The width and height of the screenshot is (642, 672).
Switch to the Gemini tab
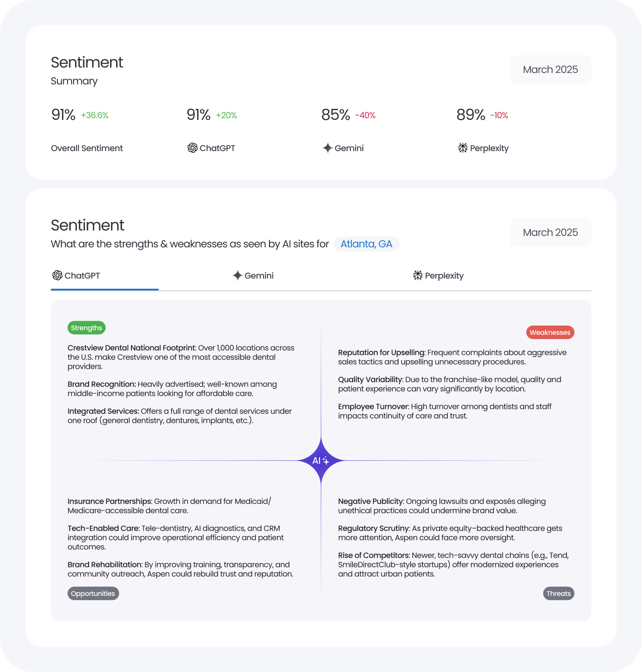[x=253, y=276]
